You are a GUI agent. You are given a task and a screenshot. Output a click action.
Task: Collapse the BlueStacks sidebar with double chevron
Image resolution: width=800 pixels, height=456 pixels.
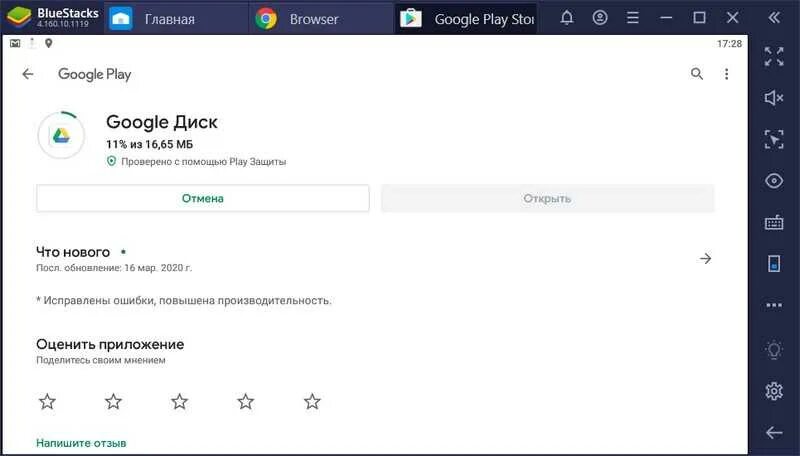[x=774, y=18]
